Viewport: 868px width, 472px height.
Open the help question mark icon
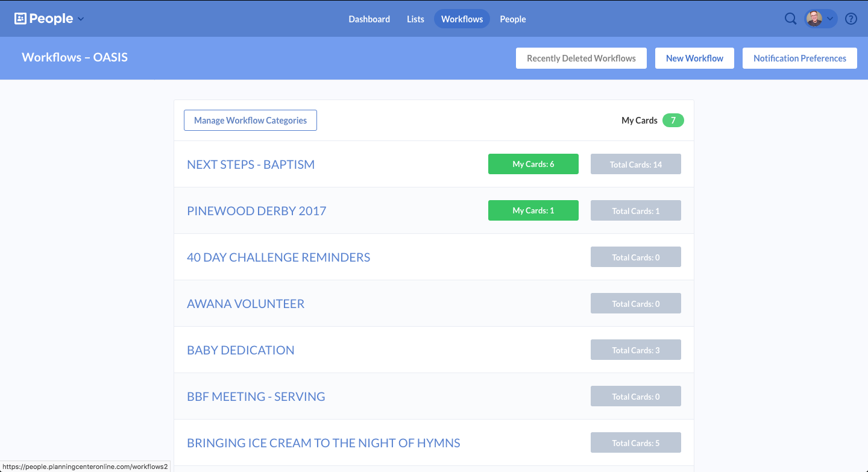tap(851, 19)
